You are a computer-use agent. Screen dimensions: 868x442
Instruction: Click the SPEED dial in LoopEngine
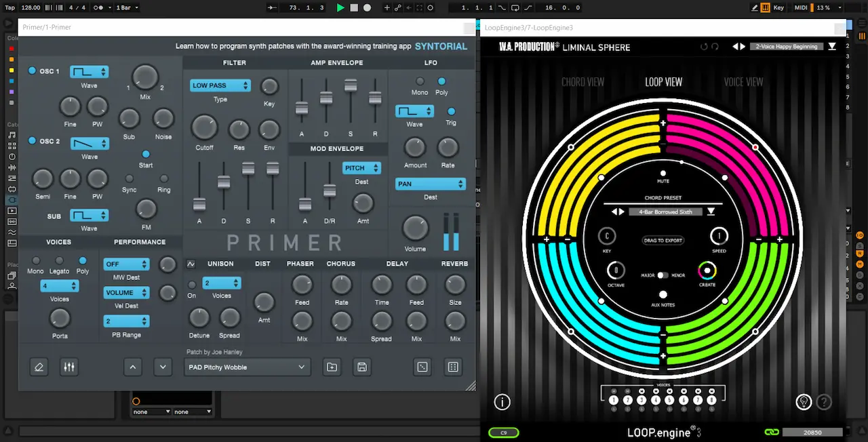pyautogui.click(x=719, y=236)
